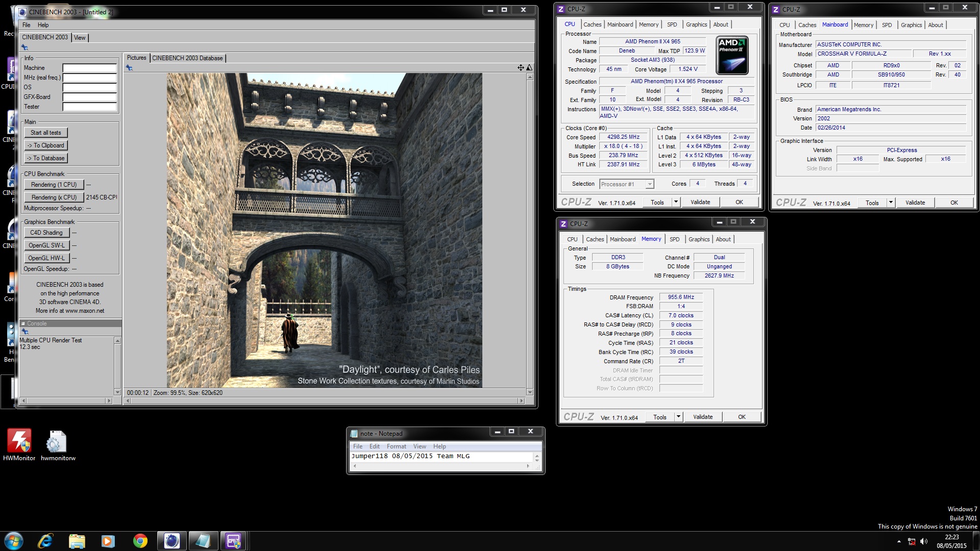Launch Internet Explorer from taskbar

46,541
